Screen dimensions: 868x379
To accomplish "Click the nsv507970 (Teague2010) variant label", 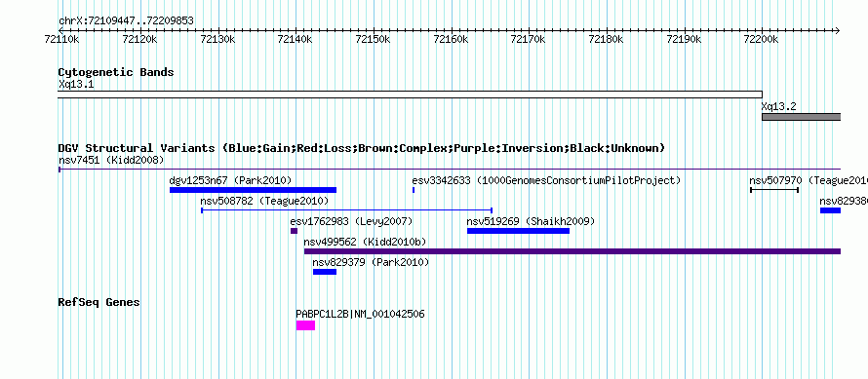I will pos(809,181).
